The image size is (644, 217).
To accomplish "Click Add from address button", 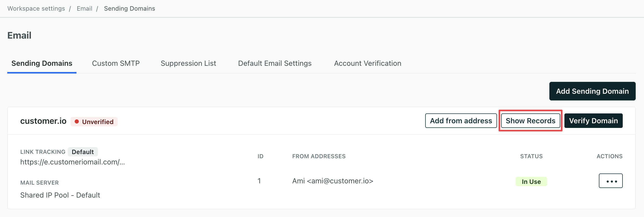I will [x=461, y=121].
